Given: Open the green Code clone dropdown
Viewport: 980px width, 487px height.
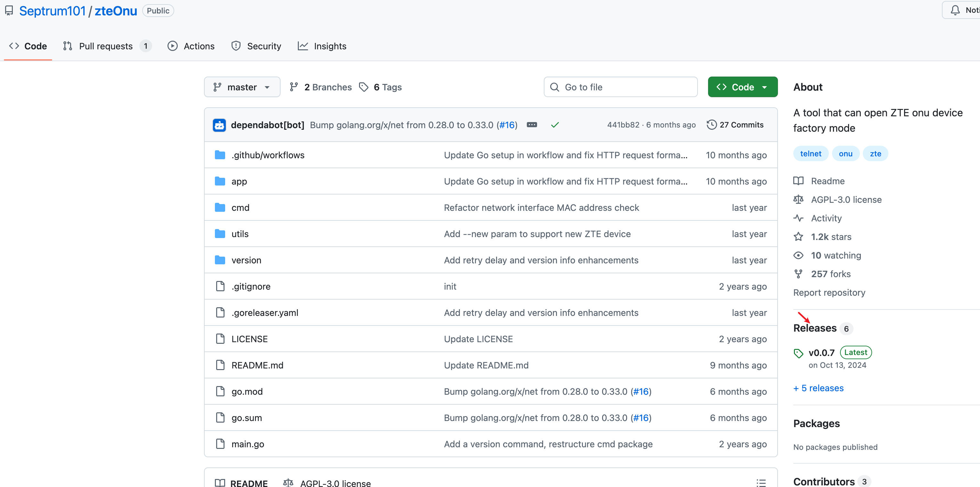Looking at the screenshot, I should pyautogui.click(x=742, y=87).
